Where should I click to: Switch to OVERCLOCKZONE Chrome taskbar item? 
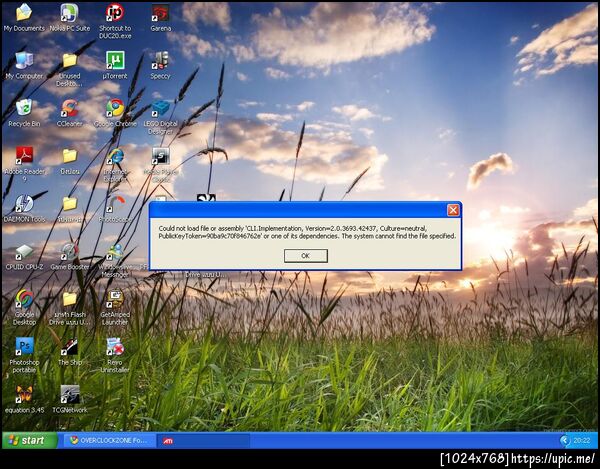pos(109,440)
